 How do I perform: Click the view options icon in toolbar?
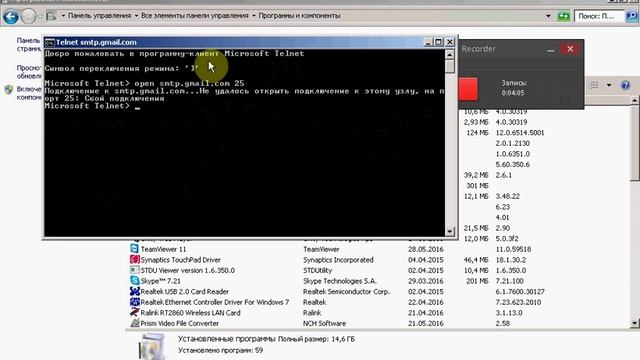click(x=594, y=85)
